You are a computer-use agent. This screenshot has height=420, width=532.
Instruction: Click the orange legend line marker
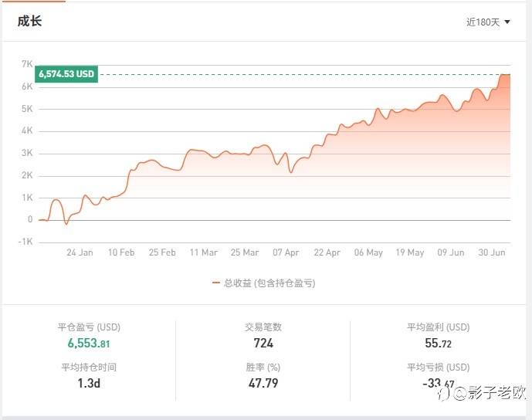[x=216, y=283]
